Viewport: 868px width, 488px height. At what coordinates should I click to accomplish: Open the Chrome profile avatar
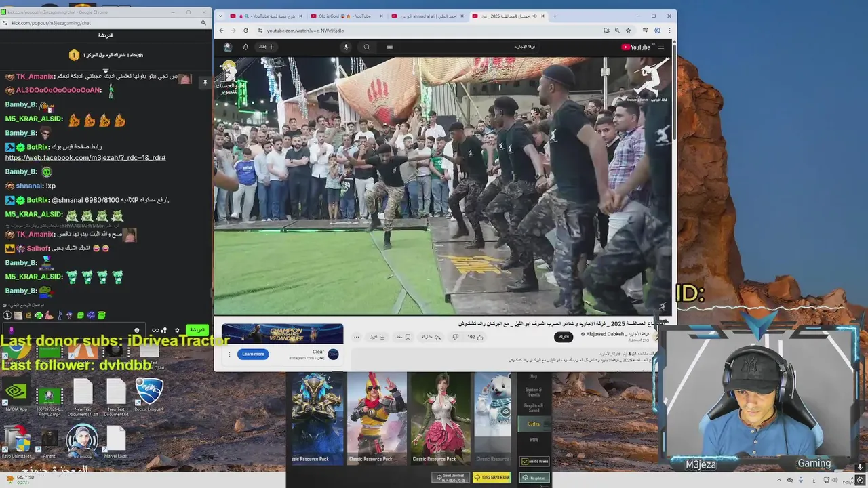pyautogui.click(x=656, y=30)
